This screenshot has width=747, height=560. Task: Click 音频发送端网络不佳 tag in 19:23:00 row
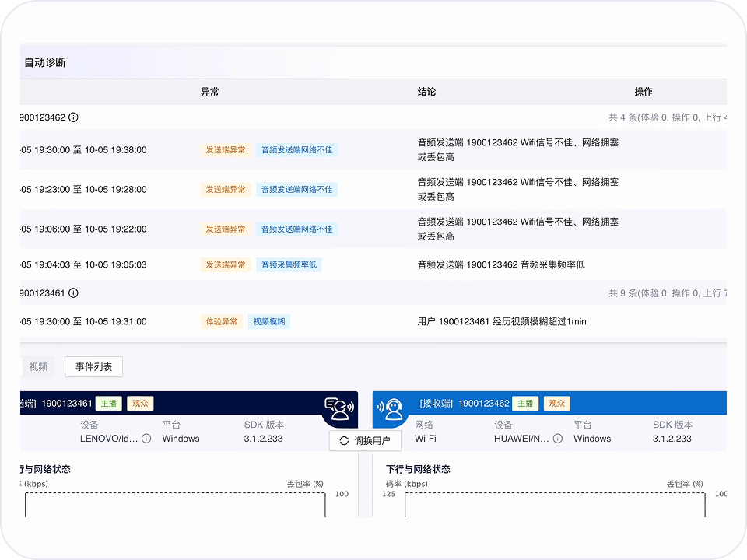(296, 190)
